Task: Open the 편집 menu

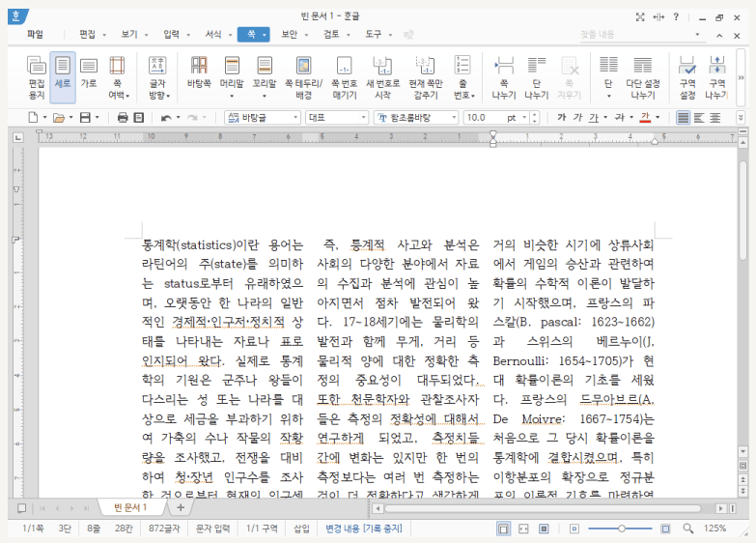Action: tap(87, 34)
